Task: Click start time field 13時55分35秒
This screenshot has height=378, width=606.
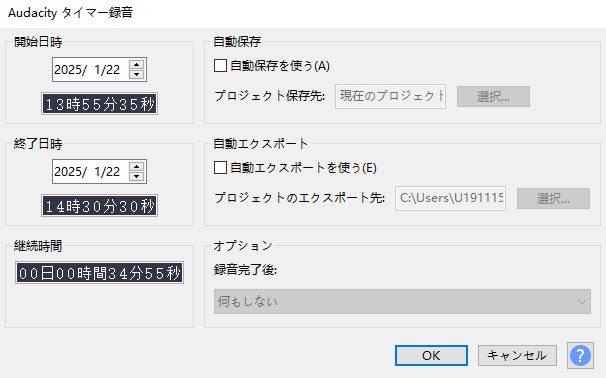Action: point(100,104)
